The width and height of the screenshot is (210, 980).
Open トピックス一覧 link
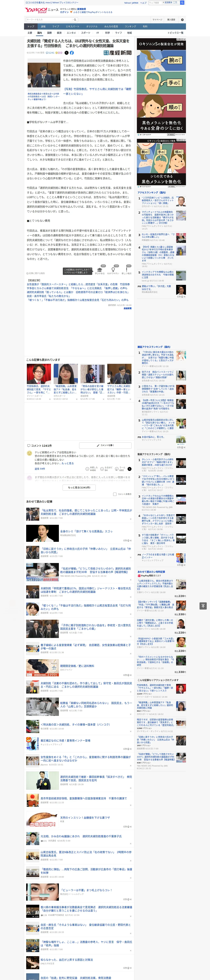pyautogui.click(x=175, y=33)
